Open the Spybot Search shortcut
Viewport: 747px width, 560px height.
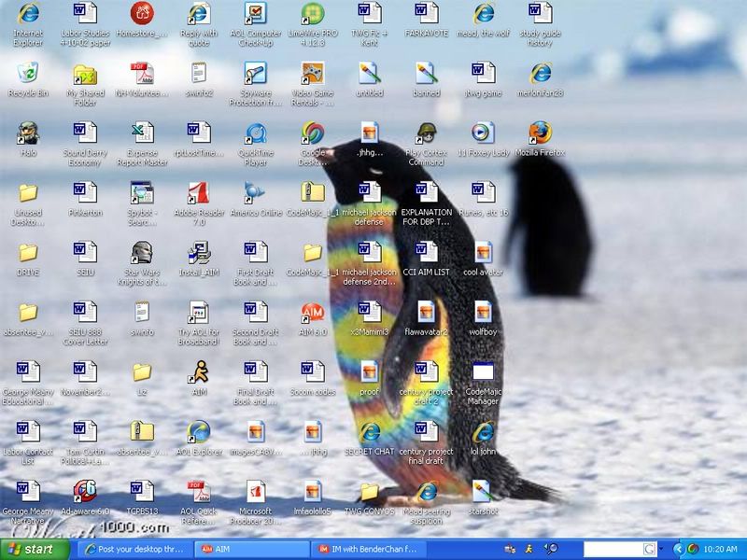[142, 193]
